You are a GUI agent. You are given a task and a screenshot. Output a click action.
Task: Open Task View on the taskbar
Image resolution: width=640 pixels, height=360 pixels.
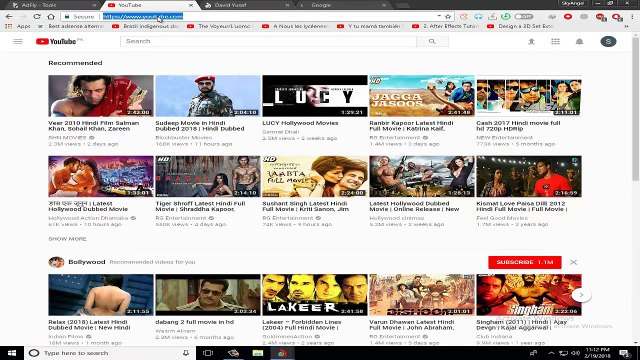208,353
